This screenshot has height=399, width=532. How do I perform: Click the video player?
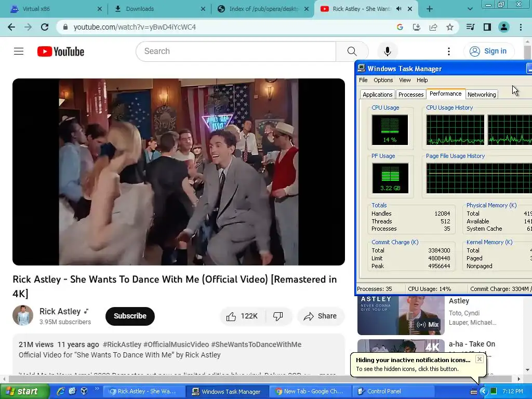point(179,172)
